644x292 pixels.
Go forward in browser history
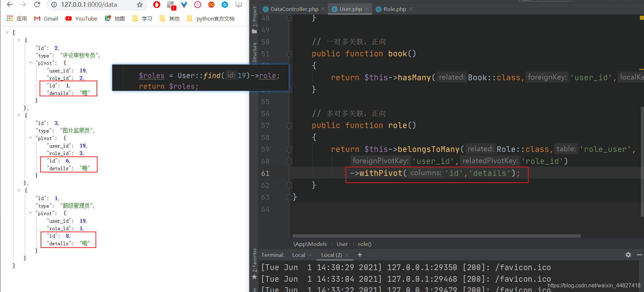tap(23, 5)
